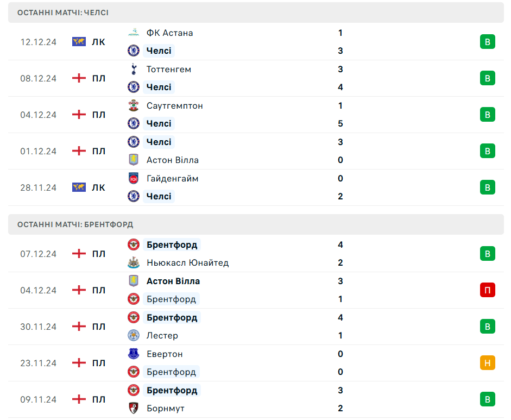This screenshot has height=420, width=511.
Task: Click the green win badge for the Tottenham match
Action: (487, 78)
